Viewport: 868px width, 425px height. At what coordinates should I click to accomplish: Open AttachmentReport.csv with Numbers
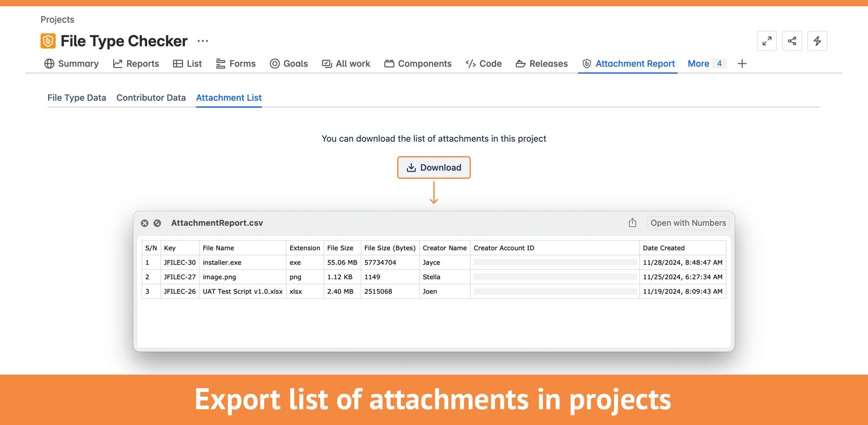point(688,222)
